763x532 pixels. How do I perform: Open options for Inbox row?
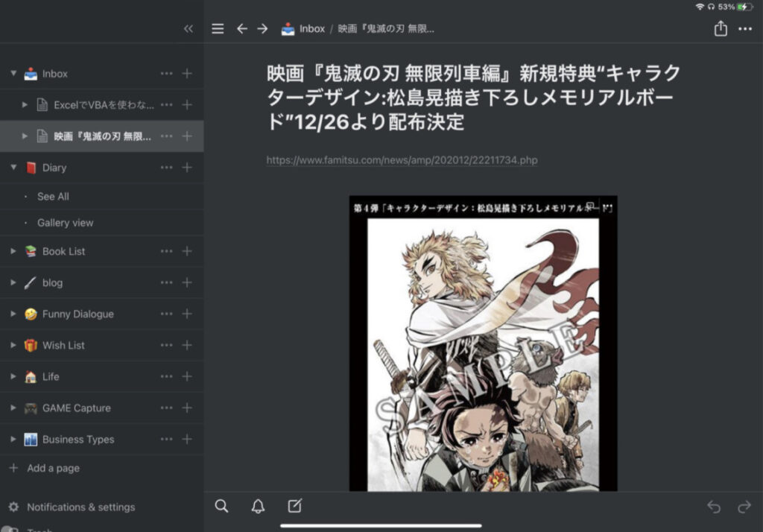[x=166, y=74]
